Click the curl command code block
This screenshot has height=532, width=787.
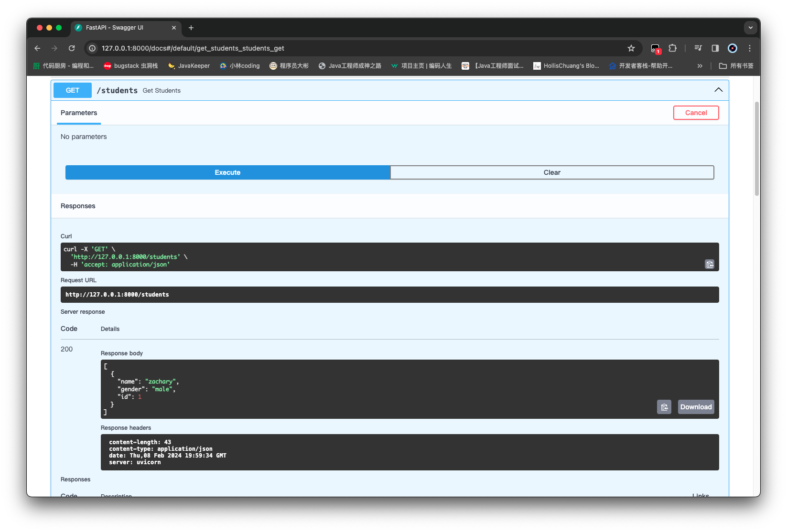[x=390, y=257]
